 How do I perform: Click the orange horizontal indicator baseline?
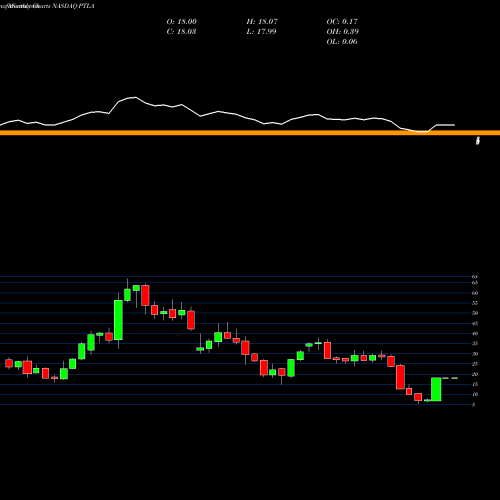point(250,133)
